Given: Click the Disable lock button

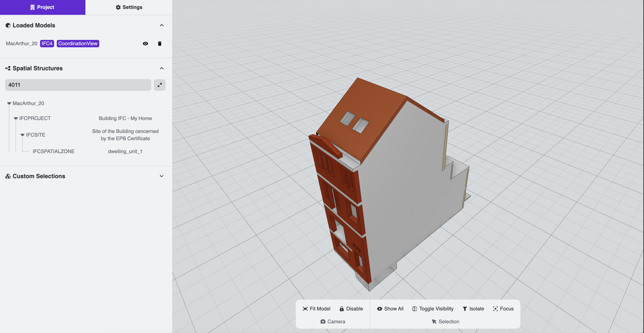Looking at the screenshot, I should 351,309.
